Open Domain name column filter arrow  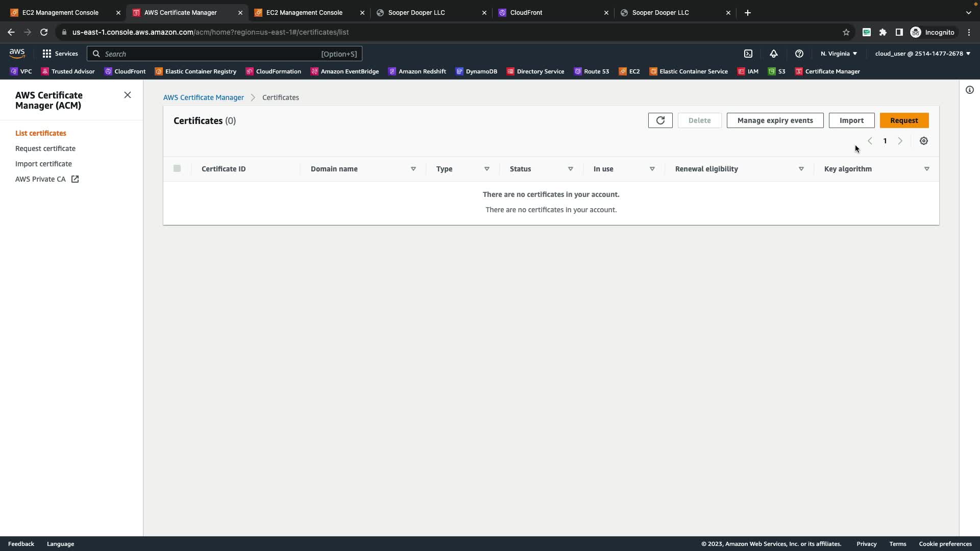pos(413,169)
